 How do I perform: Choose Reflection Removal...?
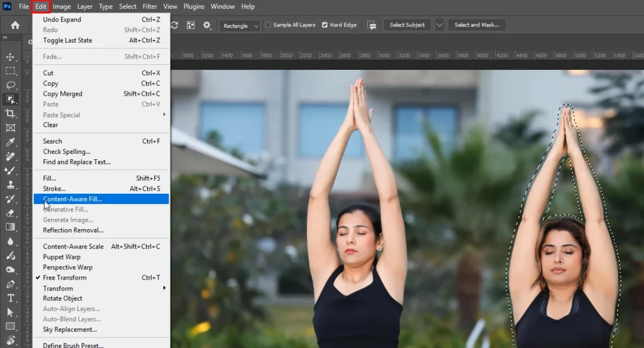pyautogui.click(x=101, y=230)
